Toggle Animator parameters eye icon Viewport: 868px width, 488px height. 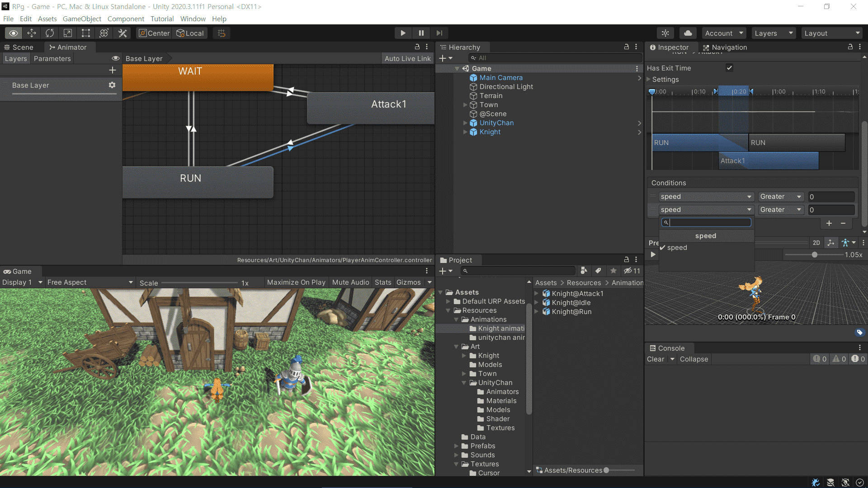(116, 58)
